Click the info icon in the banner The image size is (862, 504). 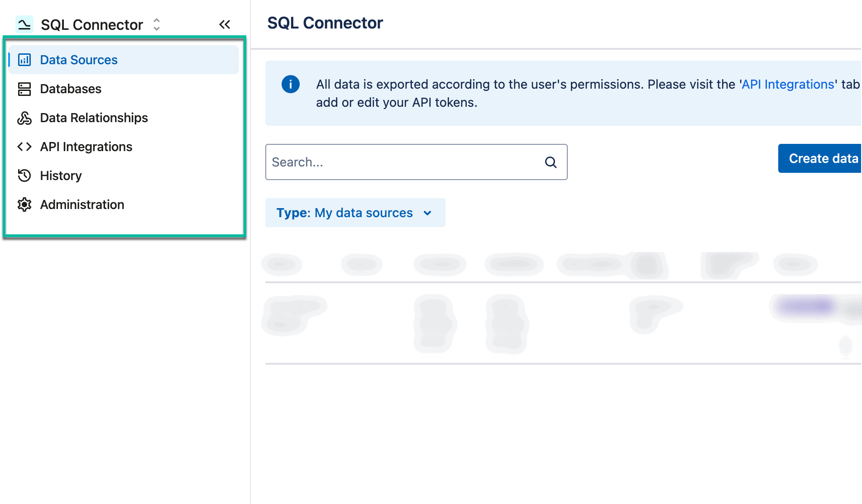(290, 84)
